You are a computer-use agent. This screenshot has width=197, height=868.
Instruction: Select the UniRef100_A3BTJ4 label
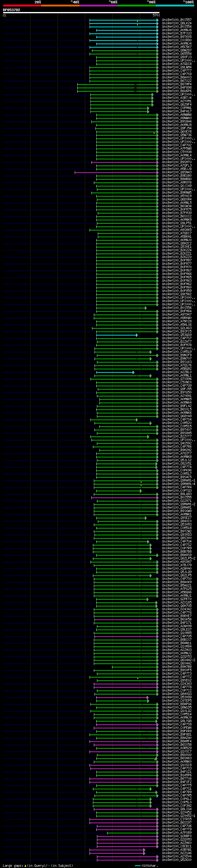(x=176, y=98)
